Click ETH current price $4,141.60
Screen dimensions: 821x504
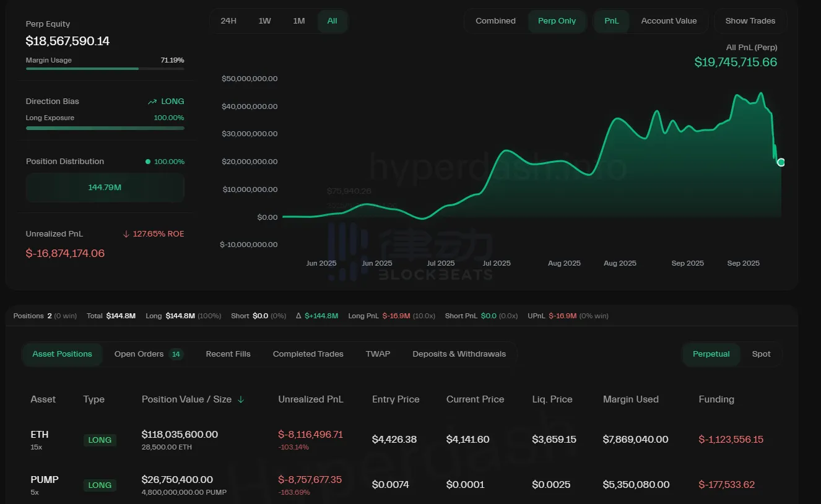coord(468,440)
